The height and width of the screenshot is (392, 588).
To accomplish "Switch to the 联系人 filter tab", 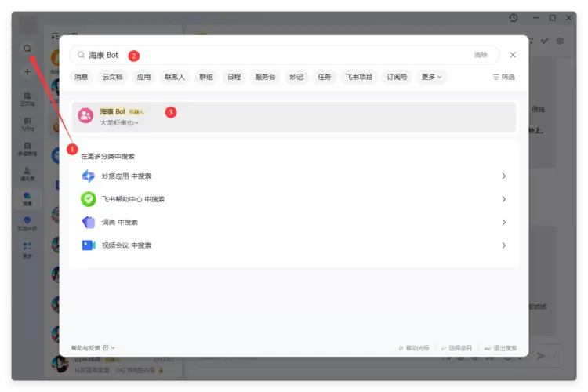I will pyautogui.click(x=174, y=77).
